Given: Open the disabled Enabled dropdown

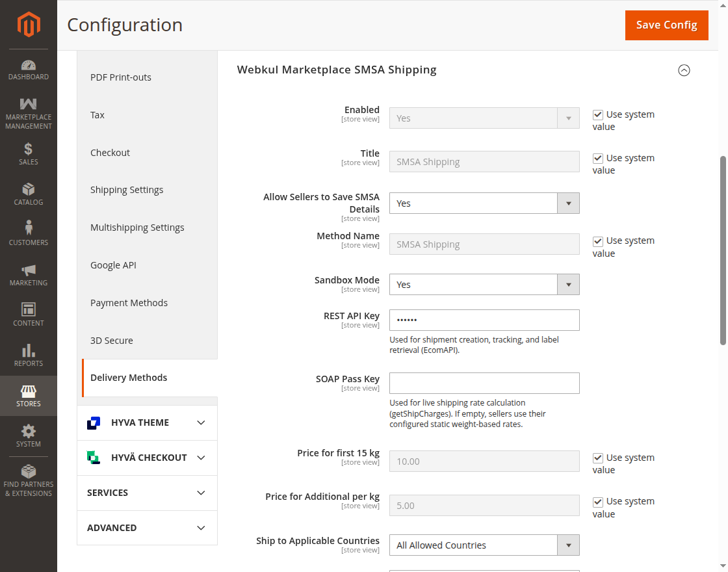Looking at the screenshot, I should (x=484, y=118).
